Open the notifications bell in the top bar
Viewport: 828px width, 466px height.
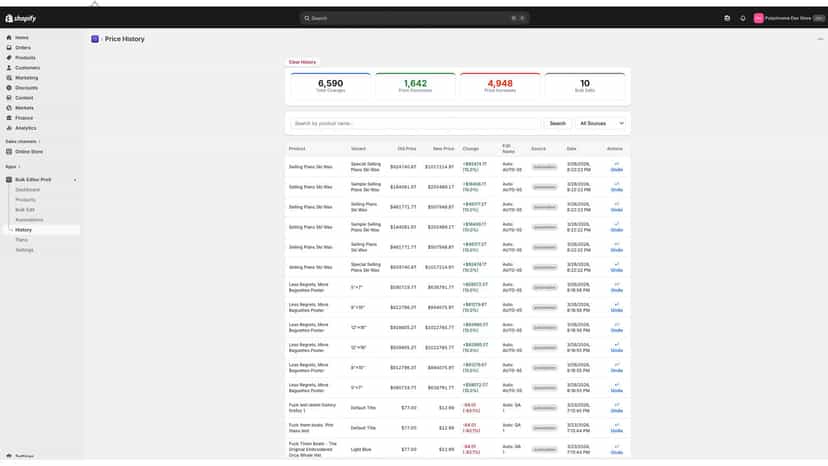[742, 18]
